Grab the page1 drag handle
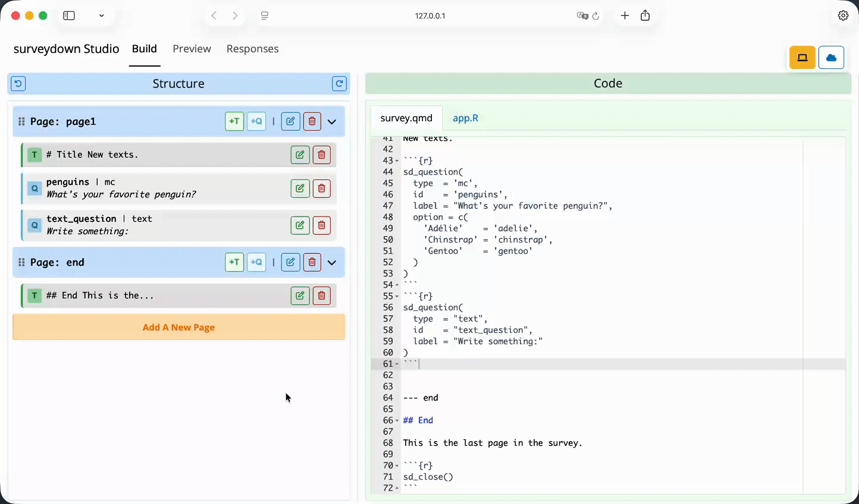This screenshot has width=859, height=504. (21, 121)
